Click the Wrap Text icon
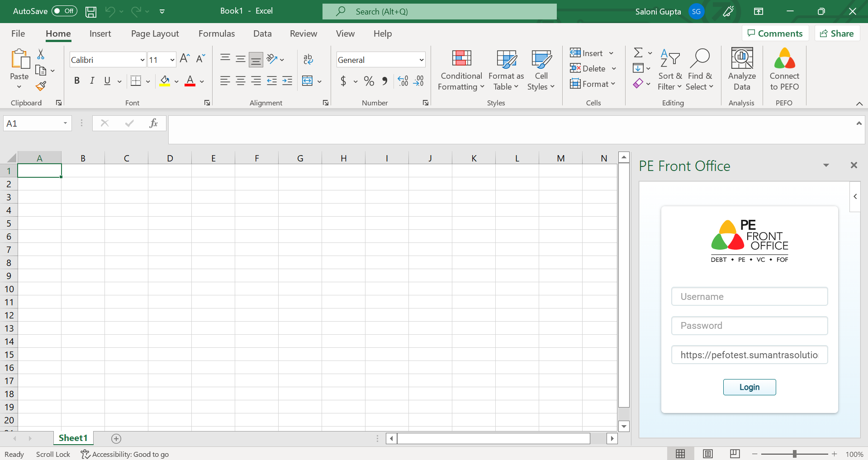Image resolution: width=868 pixels, height=460 pixels. coord(308,59)
